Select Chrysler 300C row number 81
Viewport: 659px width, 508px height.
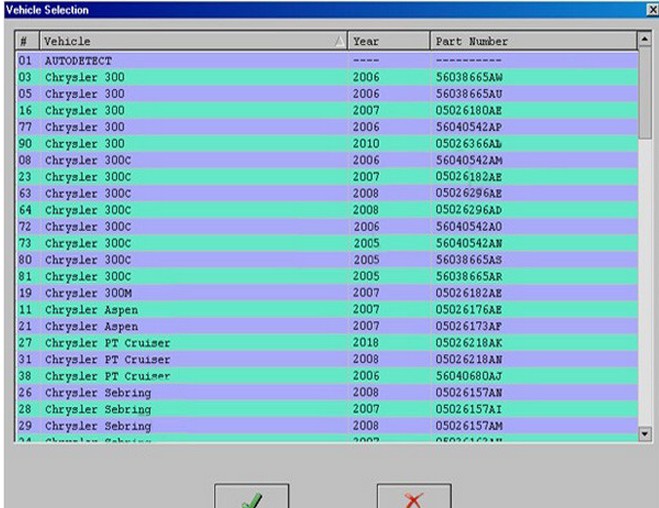coord(327,276)
